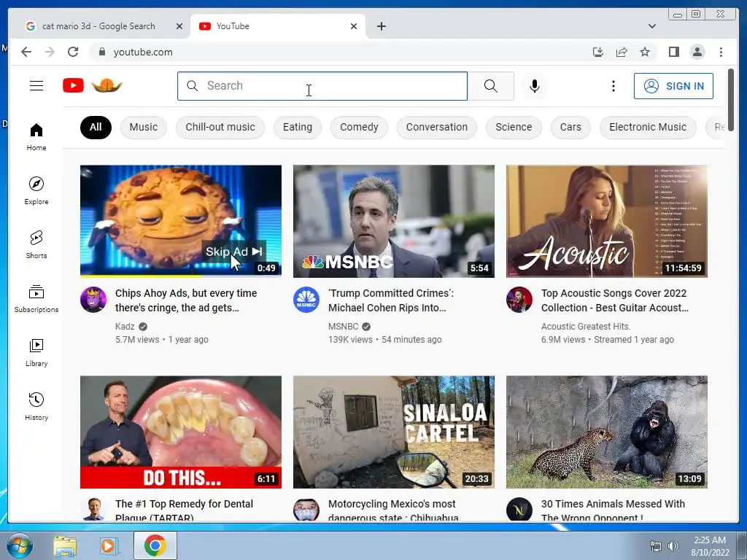The width and height of the screenshot is (747, 560).
Task: Select the Eating filter chip
Action: (298, 127)
